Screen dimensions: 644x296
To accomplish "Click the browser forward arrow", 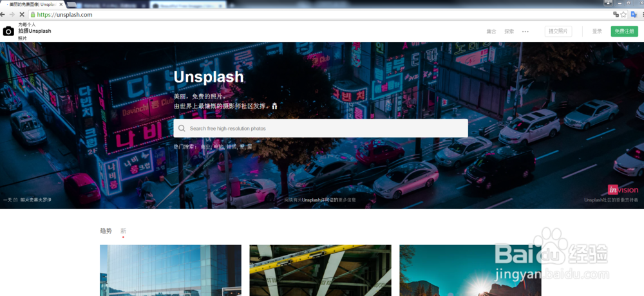I will coord(12,14).
